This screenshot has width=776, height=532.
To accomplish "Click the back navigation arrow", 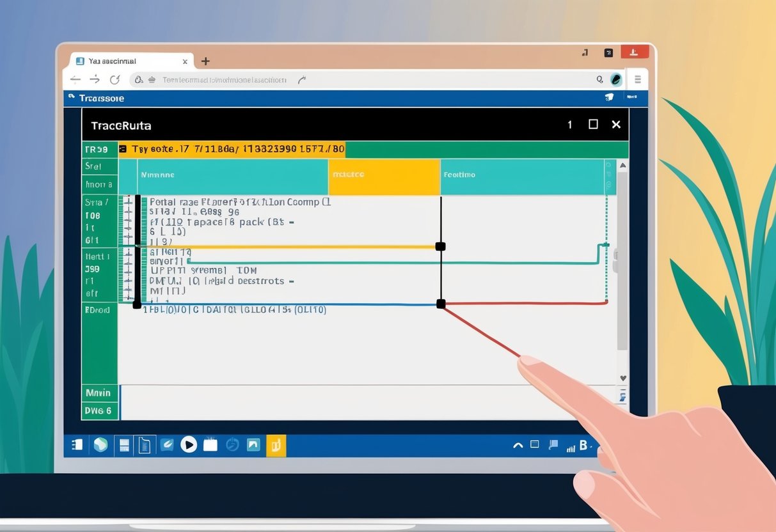I will pyautogui.click(x=74, y=79).
